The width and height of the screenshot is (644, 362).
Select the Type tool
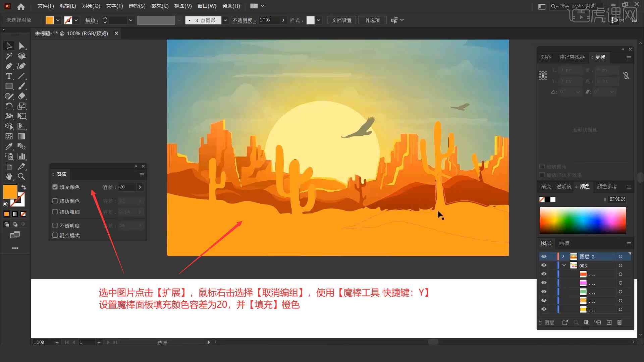[8, 76]
